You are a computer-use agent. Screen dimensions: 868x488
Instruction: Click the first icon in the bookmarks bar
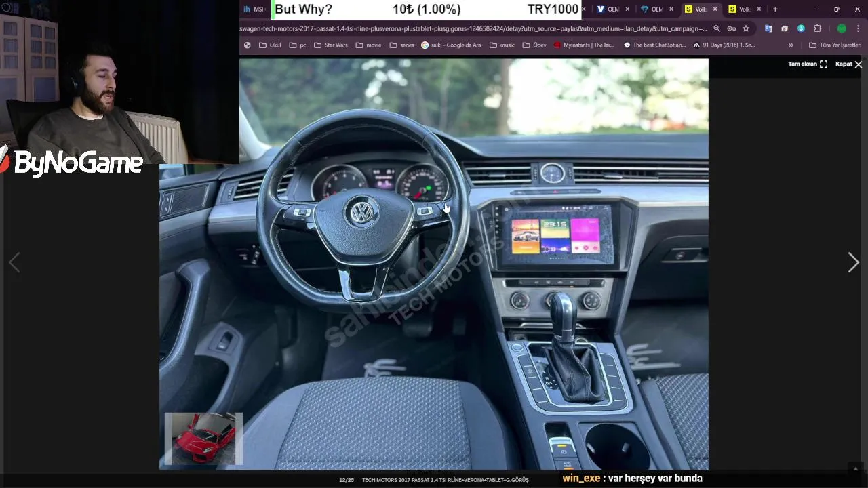coord(247,45)
